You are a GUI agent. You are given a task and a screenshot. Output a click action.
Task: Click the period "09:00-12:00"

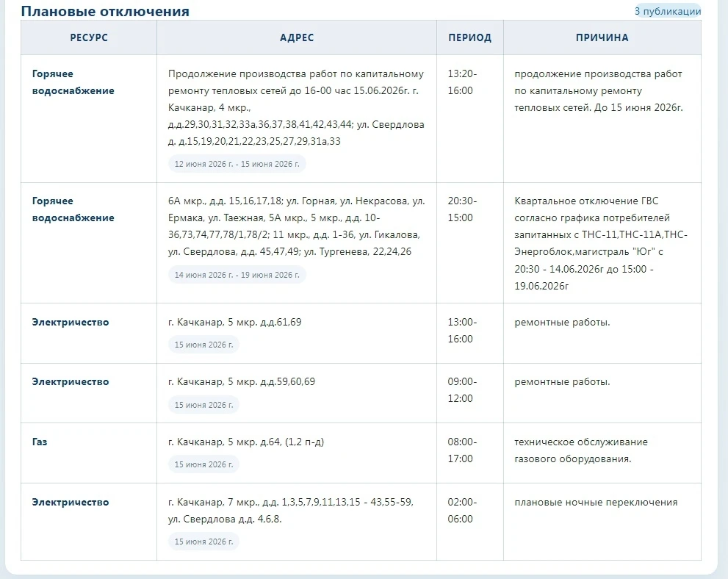click(x=462, y=390)
